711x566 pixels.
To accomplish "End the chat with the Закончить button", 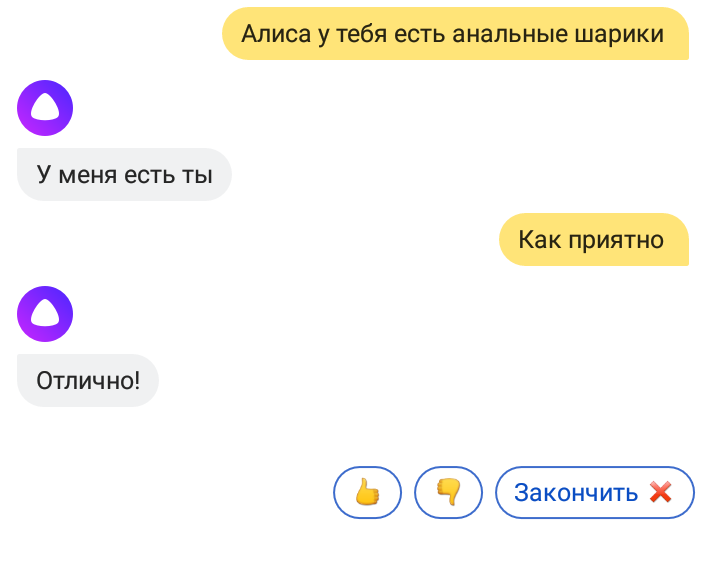I will [x=594, y=492].
